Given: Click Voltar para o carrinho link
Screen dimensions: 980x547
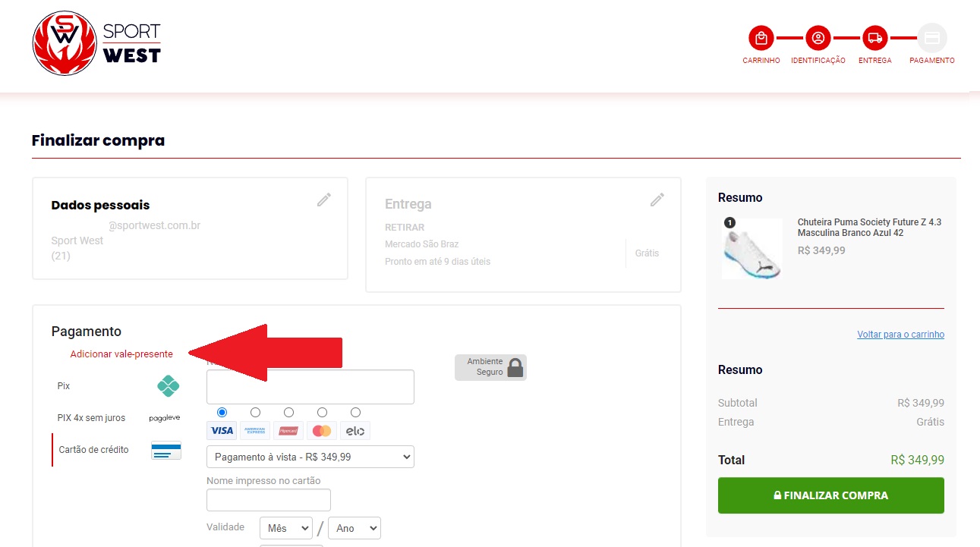Looking at the screenshot, I should pos(900,335).
